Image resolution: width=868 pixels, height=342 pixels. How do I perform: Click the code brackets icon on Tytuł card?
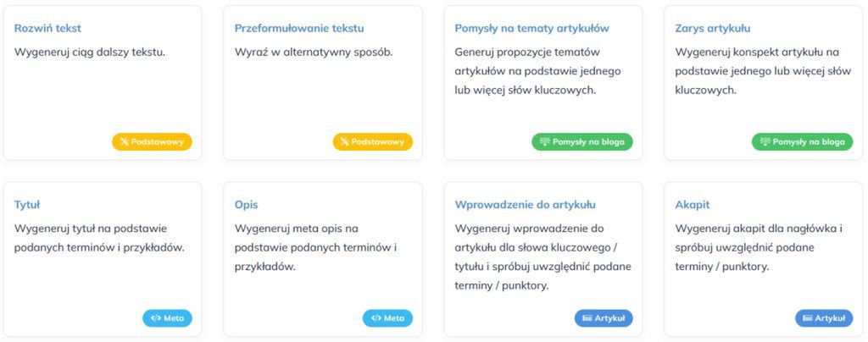[156, 318]
